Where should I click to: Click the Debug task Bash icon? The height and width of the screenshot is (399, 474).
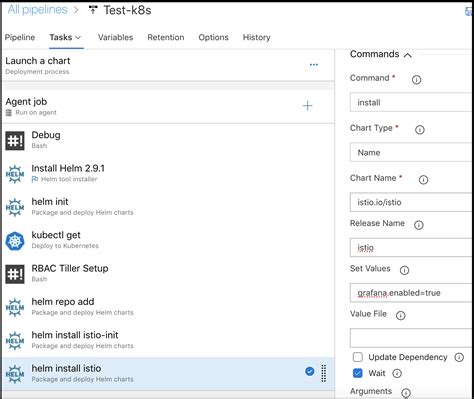pos(15,140)
